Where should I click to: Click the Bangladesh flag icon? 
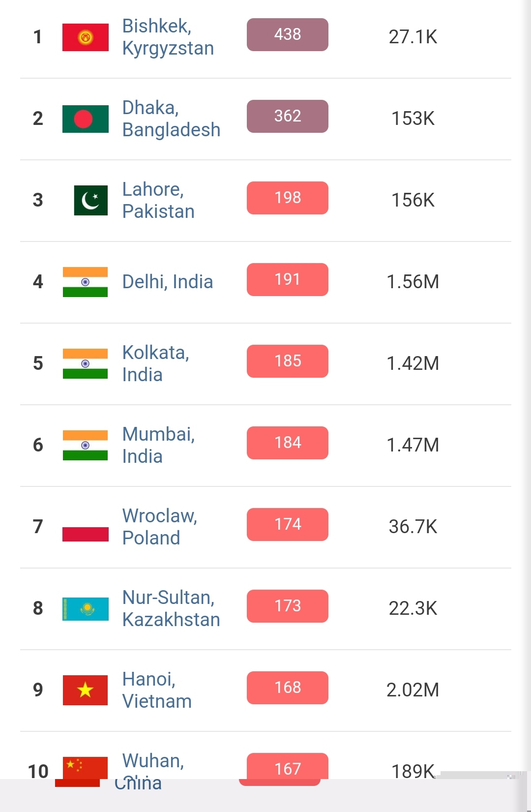[85, 119]
